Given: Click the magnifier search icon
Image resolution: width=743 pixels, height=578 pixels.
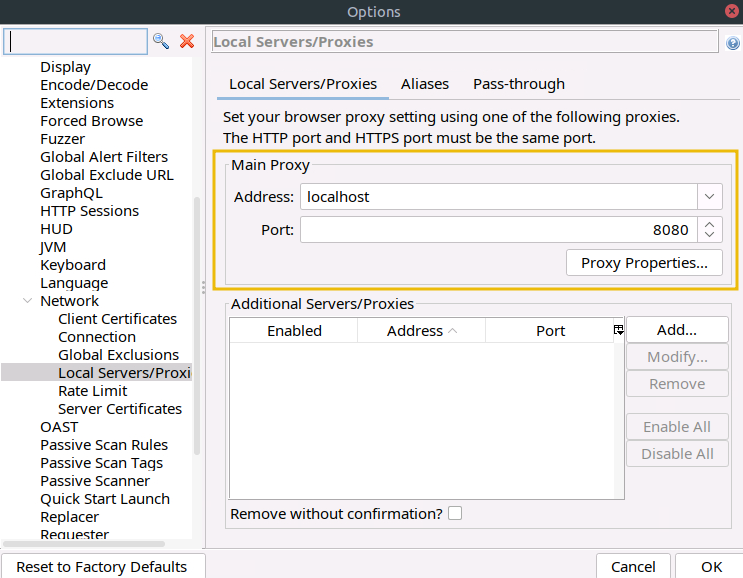Looking at the screenshot, I should pyautogui.click(x=161, y=42).
